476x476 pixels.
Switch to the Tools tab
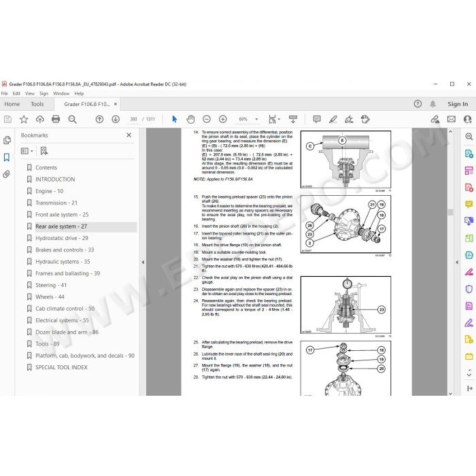[37, 104]
